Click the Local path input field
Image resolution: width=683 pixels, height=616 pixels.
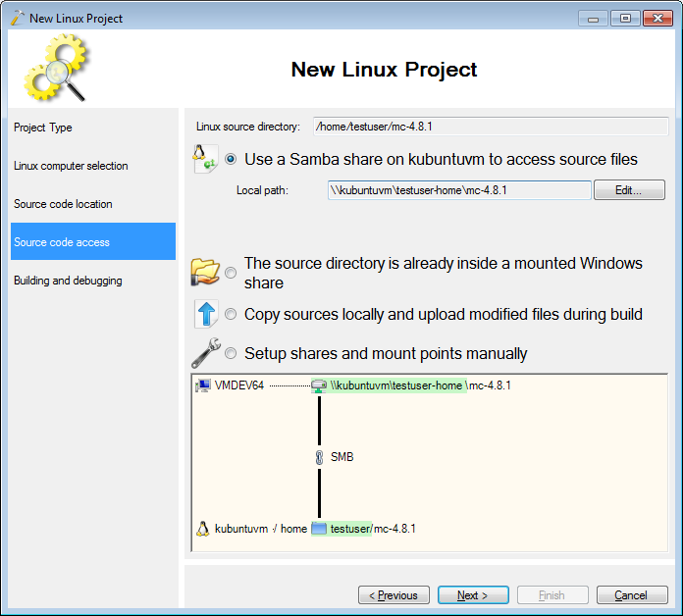point(459,190)
